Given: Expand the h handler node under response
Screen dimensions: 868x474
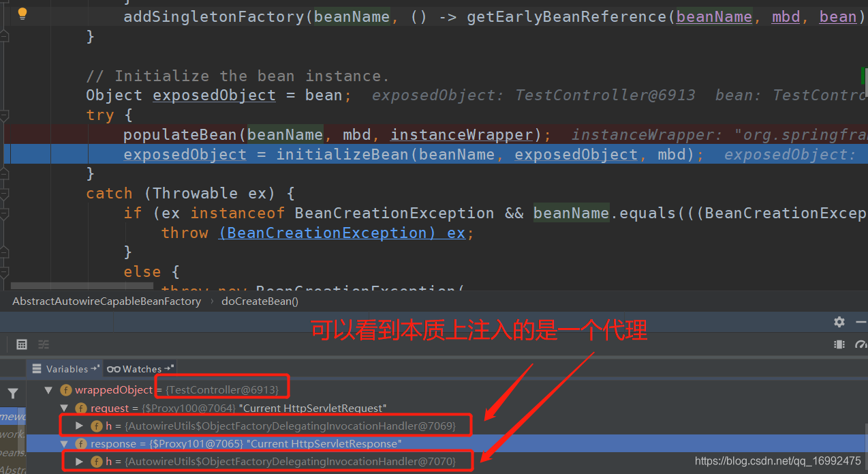Looking at the screenshot, I should click(x=80, y=461).
